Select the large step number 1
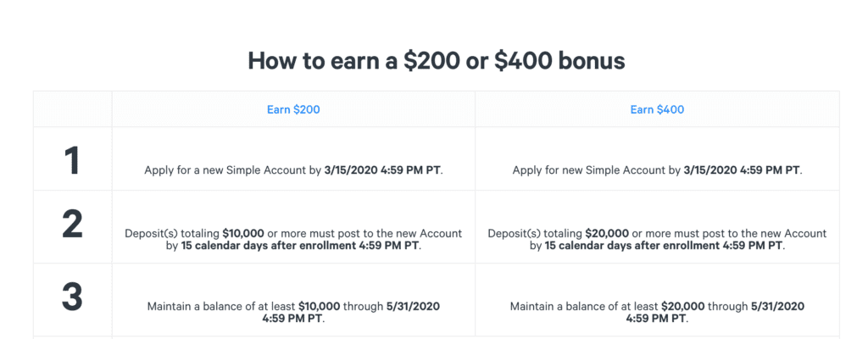Image resolution: width=868 pixels, height=339 pixels. [x=72, y=161]
